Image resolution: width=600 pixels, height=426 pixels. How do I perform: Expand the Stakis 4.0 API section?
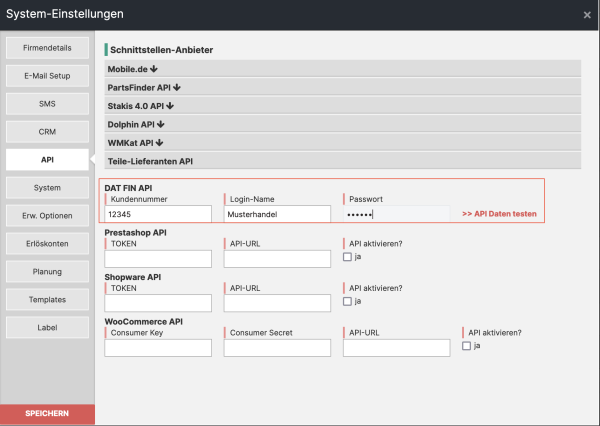pyautogui.click(x=141, y=105)
